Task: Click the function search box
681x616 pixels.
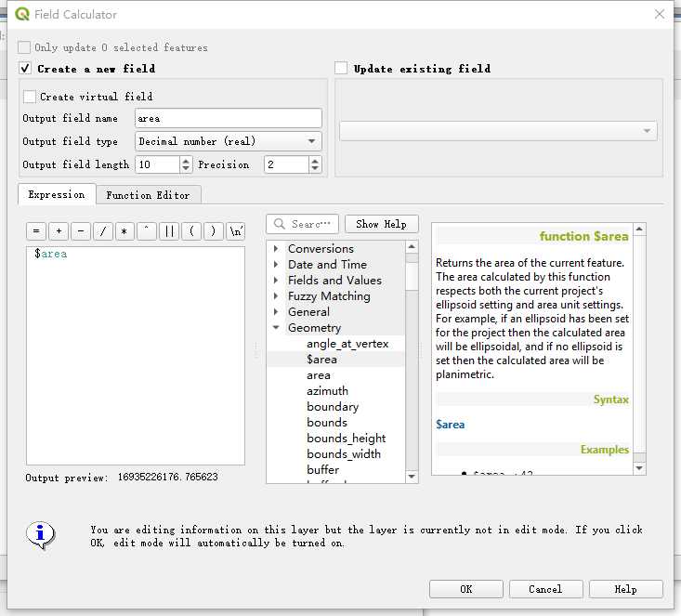Action: (303, 224)
